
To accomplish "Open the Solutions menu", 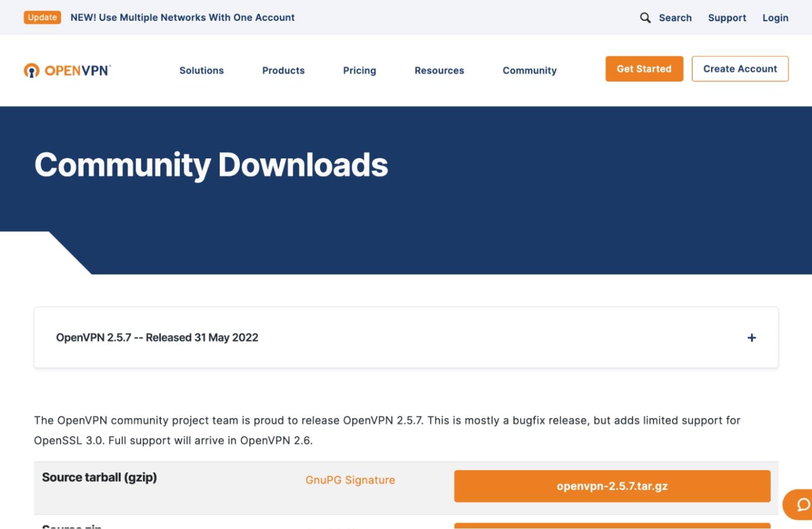I will 201,71.
